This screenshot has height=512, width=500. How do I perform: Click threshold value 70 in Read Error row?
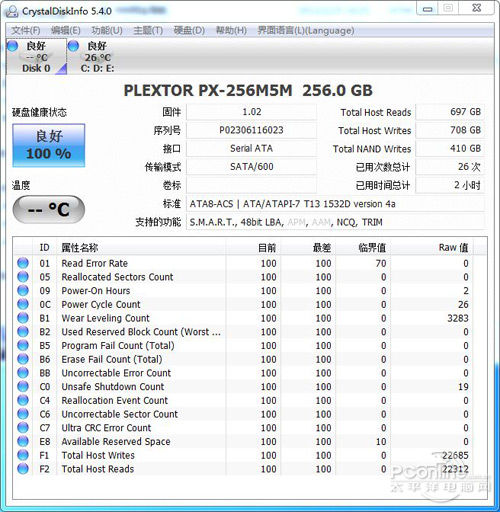point(381,263)
